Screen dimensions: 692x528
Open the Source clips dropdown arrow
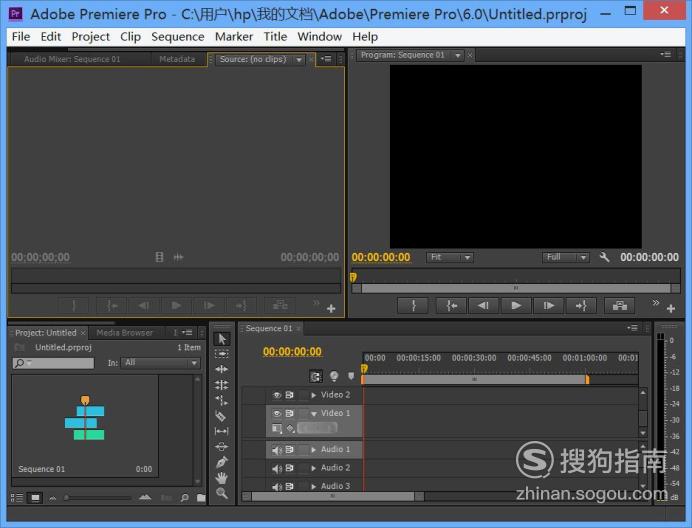(x=299, y=60)
